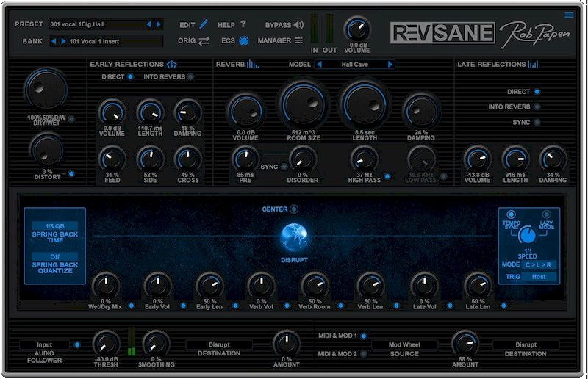Click the Late Reflections bars icon
The width and height of the screenshot is (588, 379).
click(x=533, y=65)
